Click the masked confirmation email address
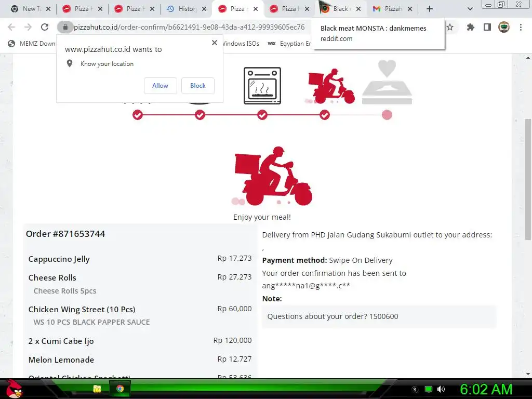The width and height of the screenshot is (532, 399). pyautogui.click(x=306, y=286)
